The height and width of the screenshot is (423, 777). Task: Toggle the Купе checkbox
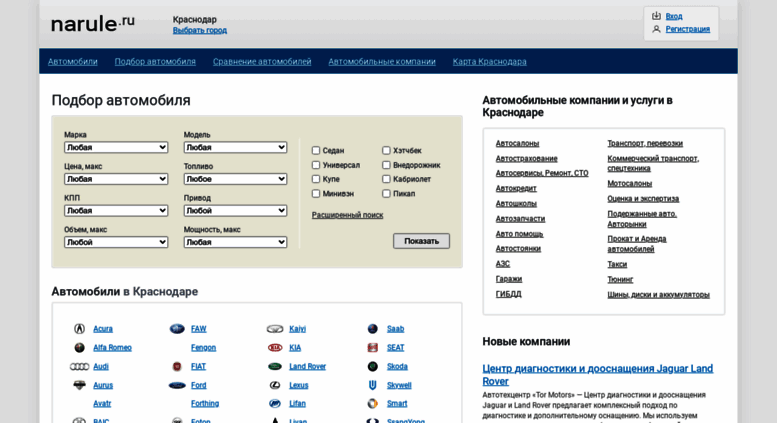tap(316, 179)
